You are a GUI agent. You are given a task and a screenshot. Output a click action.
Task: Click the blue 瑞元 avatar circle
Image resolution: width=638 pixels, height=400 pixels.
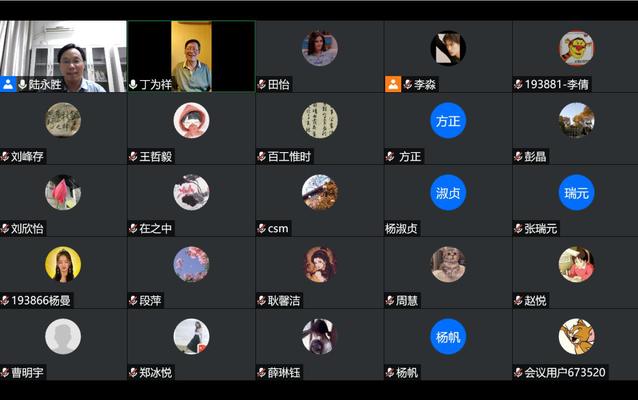coord(577,192)
